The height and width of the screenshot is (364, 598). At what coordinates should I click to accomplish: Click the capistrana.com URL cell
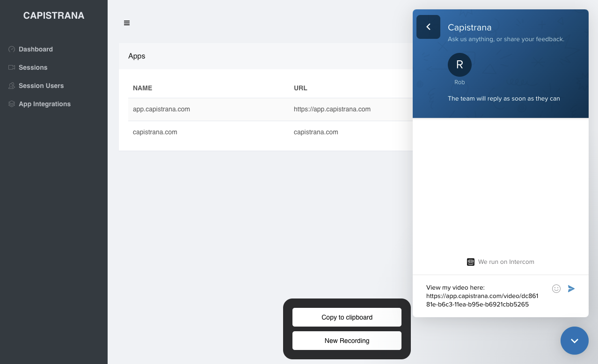(316, 132)
